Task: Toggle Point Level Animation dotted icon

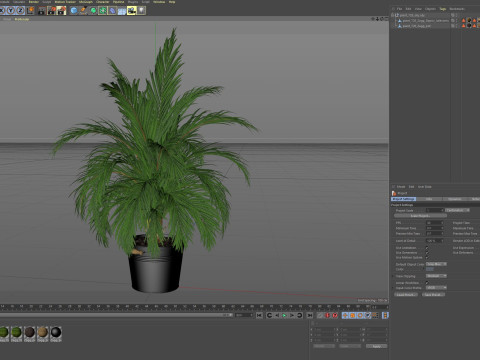Action: point(375,315)
